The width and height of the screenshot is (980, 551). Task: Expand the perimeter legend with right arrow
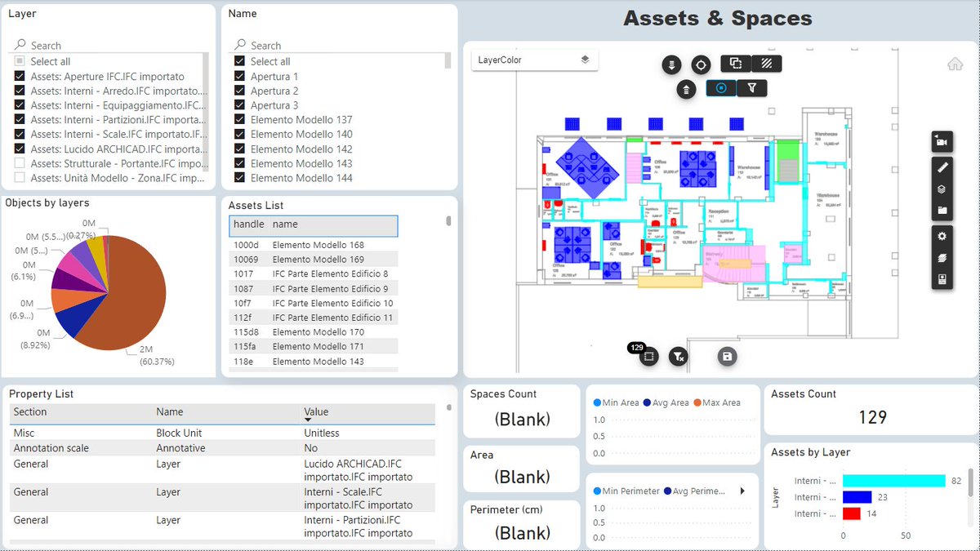pos(742,491)
